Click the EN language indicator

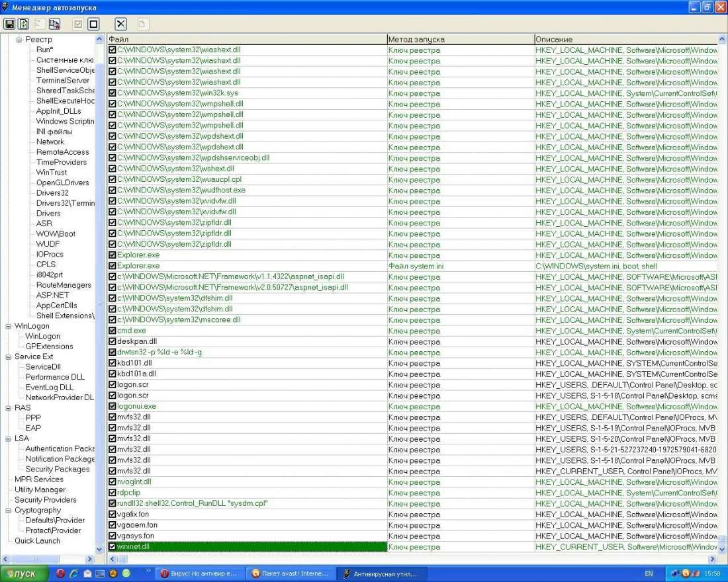click(x=649, y=573)
